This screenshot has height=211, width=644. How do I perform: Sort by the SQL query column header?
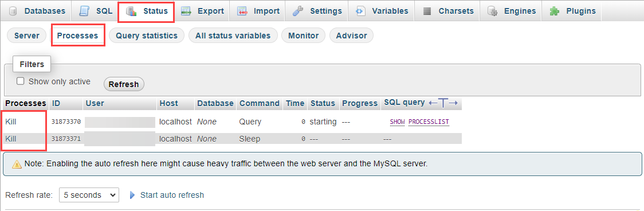coord(404,103)
